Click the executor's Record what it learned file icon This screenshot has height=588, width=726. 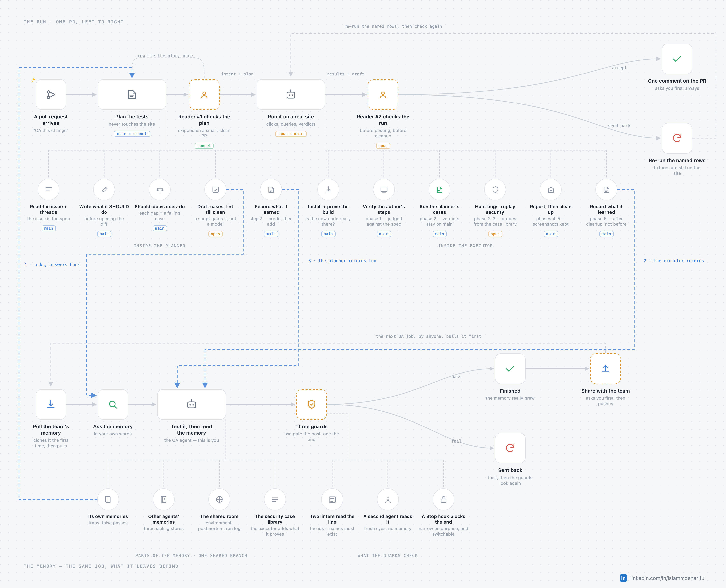tap(606, 190)
